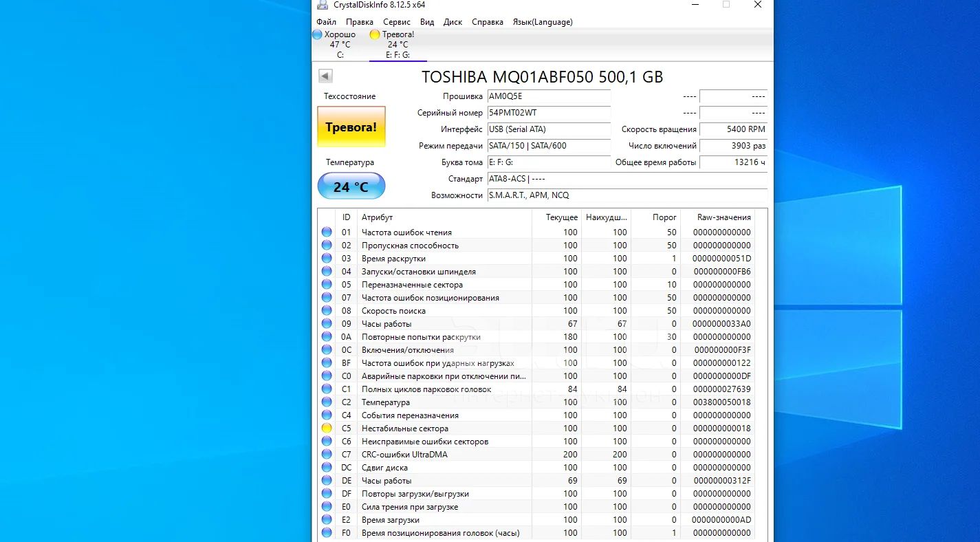Open the Язык(Language) menu
980x542 pixels.
click(x=543, y=22)
